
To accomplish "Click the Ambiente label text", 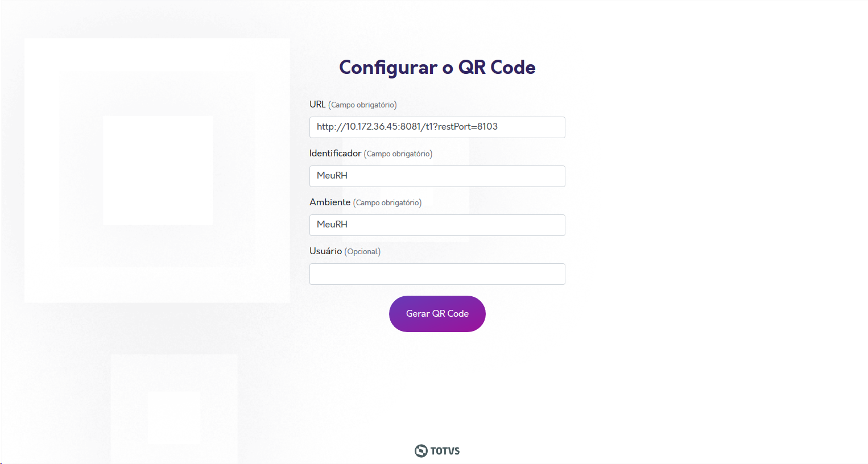I will 330,202.
